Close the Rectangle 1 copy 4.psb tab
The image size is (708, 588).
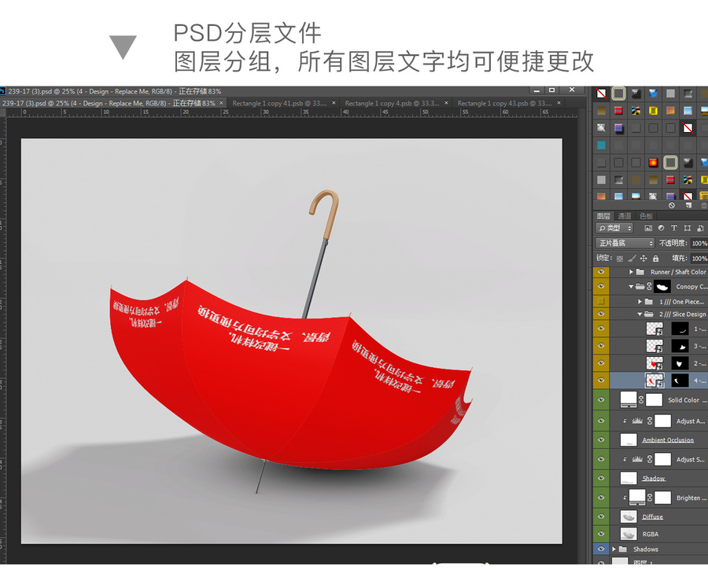[x=447, y=103]
